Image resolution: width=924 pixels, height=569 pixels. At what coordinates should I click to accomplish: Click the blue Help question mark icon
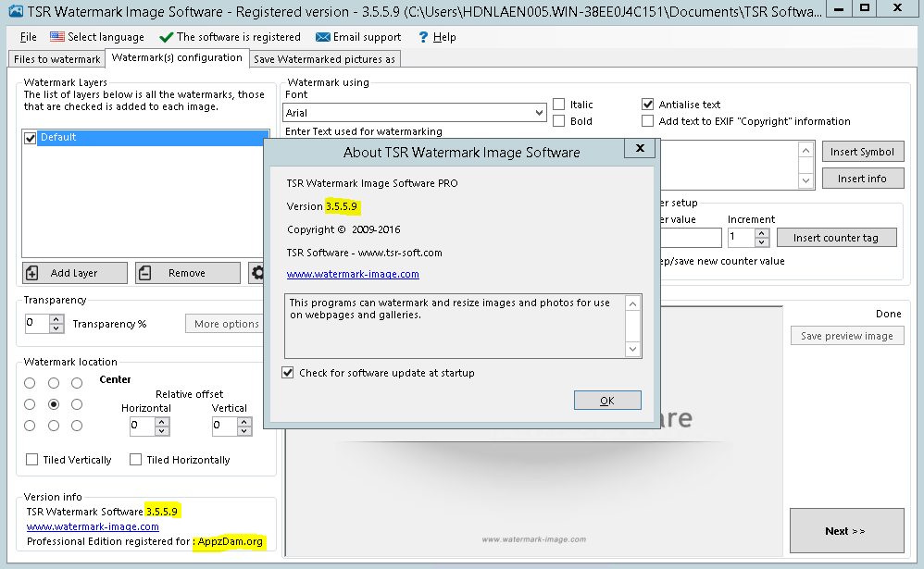tap(423, 37)
